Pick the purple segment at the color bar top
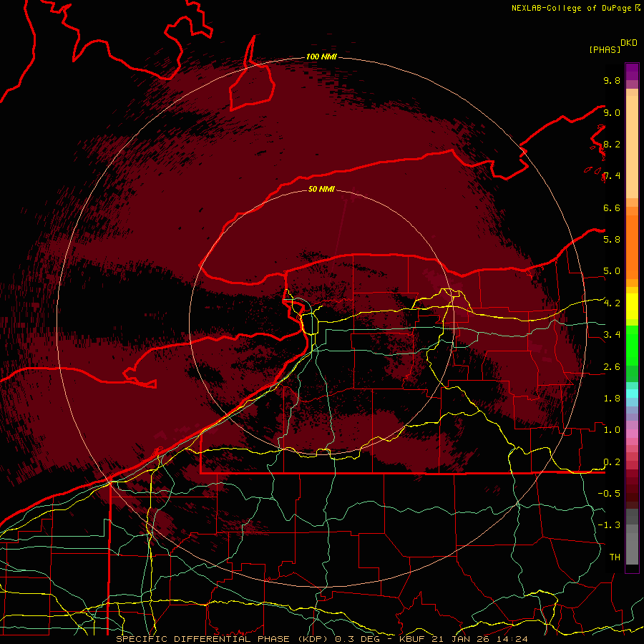The height and width of the screenshot is (644, 644). (x=632, y=72)
